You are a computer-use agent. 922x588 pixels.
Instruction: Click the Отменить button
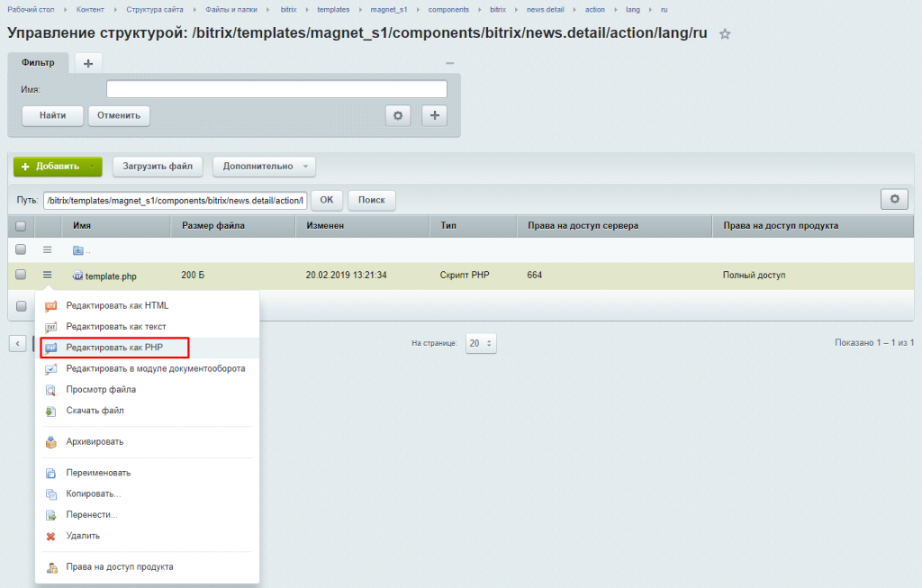click(x=119, y=115)
